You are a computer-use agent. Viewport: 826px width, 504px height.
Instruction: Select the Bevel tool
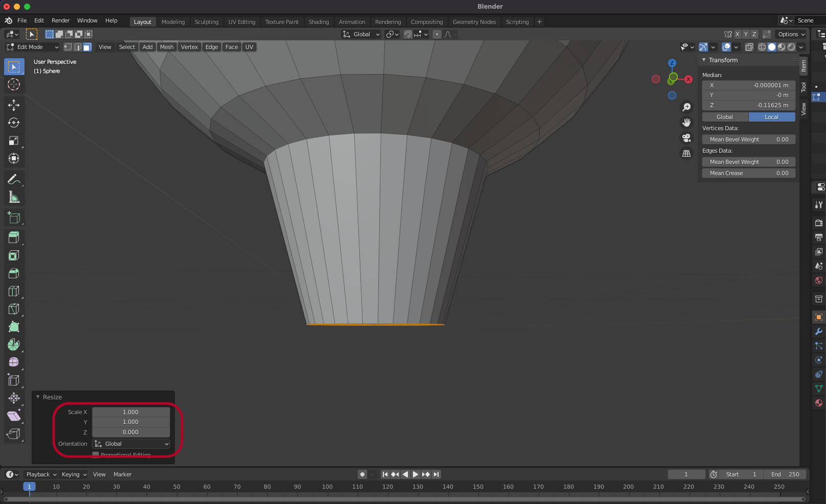click(x=14, y=274)
